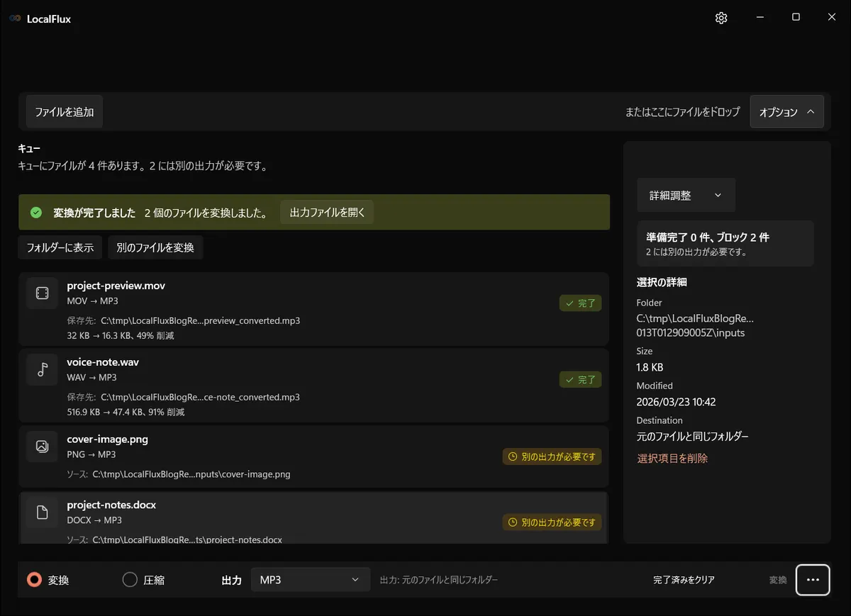Click the Modified date 2026/03/23 10:42

click(x=676, y=402)
